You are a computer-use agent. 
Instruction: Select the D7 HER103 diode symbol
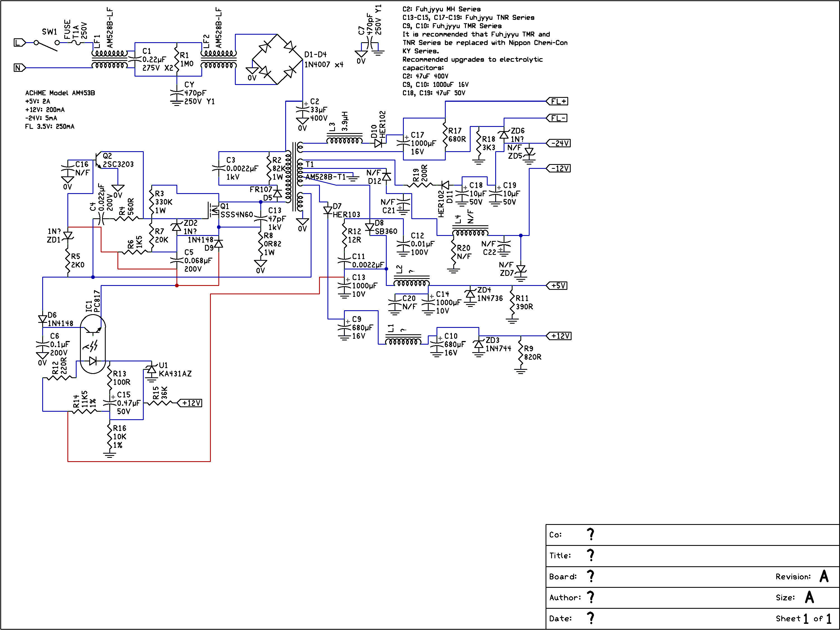click(x=328, y=211)
